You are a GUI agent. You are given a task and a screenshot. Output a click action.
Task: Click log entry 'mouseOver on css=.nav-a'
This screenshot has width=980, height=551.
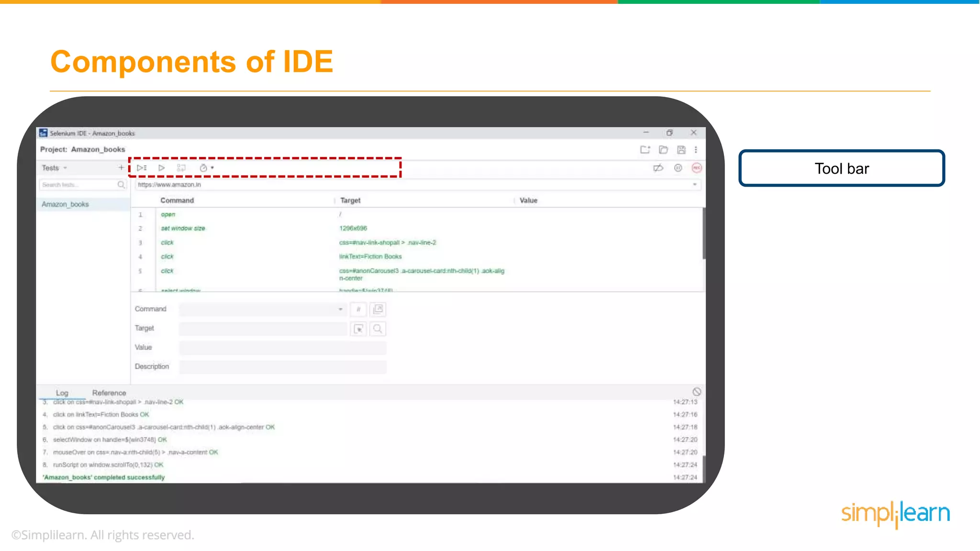[135, 452]
